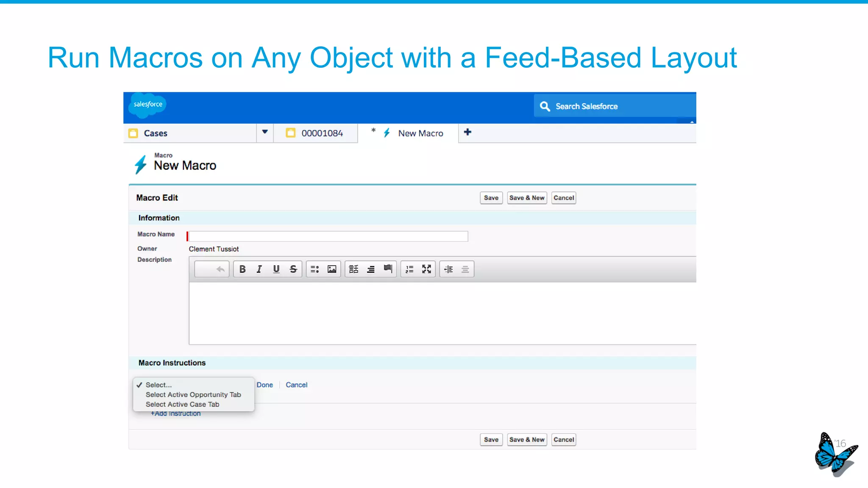Click the Salesforce cloud logo
868x488 pixels.
pos(148,104)
